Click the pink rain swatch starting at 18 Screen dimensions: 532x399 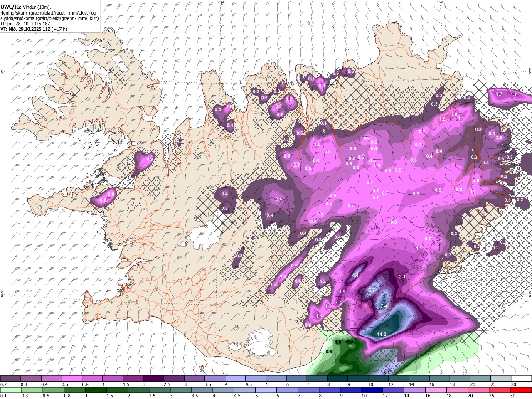click(457, 390)
